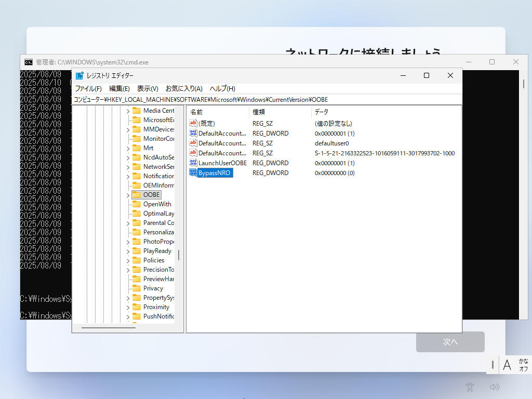Expand the Notification key
The image size is (532, 399).
click(x=128, y=177)
